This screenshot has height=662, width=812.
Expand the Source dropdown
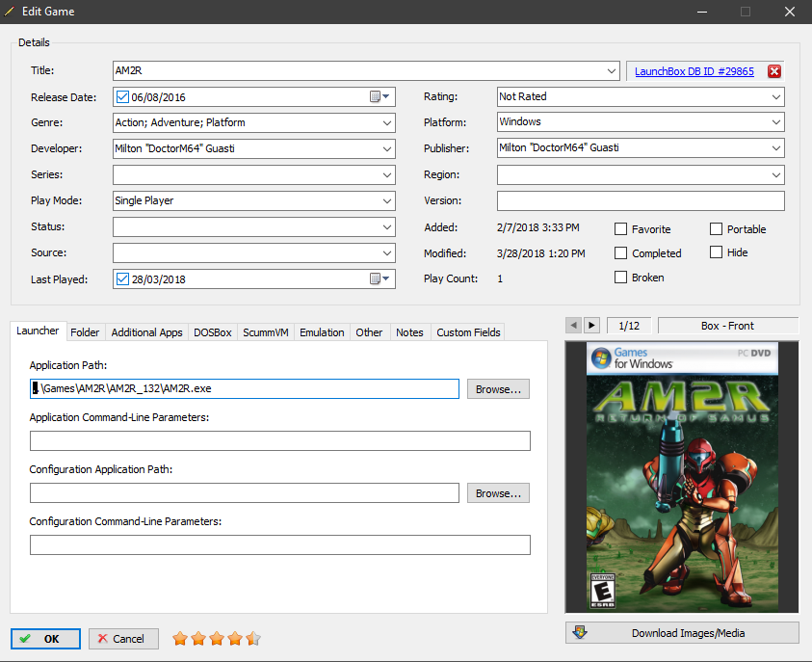[x=387, y=252]
